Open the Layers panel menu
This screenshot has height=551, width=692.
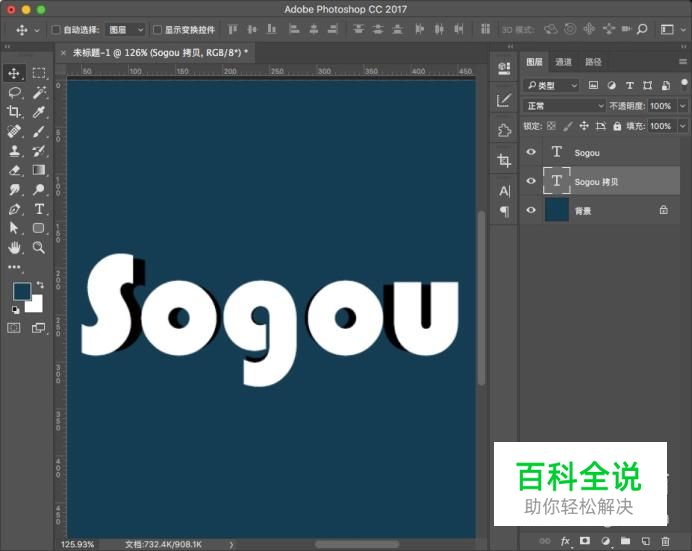click(x=683, y=62)
